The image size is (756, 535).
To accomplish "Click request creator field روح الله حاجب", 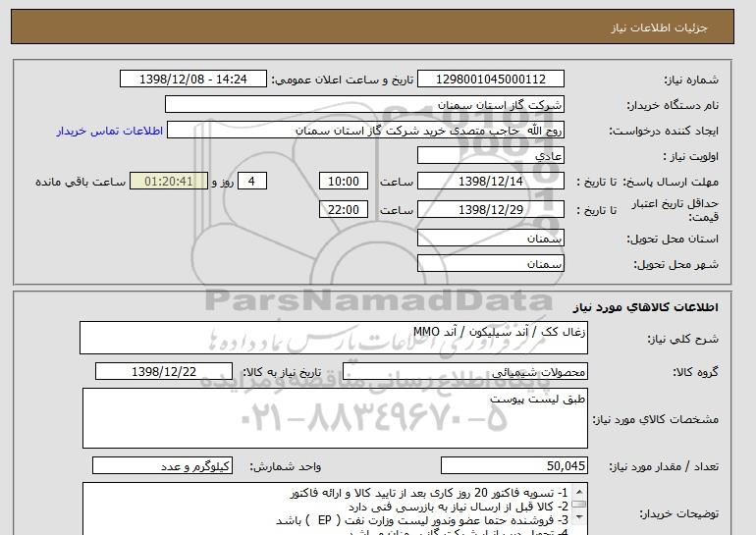I will (365, 131).
